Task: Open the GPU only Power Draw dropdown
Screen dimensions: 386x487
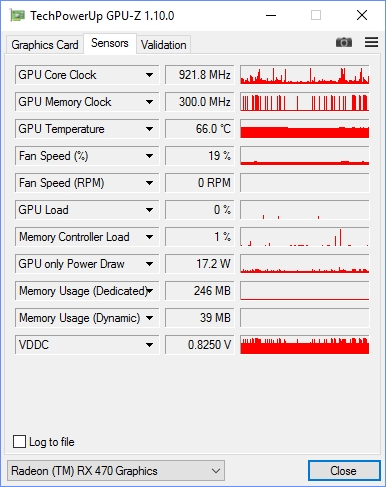Action: tap(149, 264)
